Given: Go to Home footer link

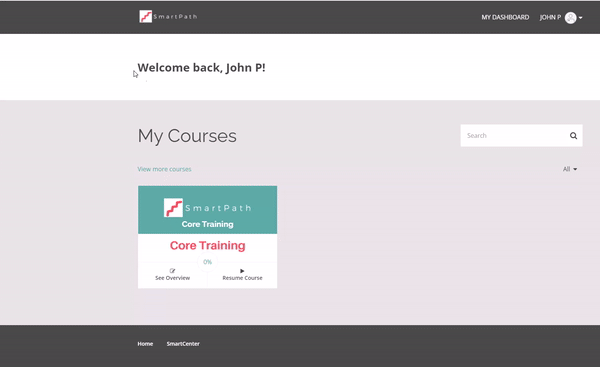Looking at the screenshot, I should pyautogui.click(x=145, y=344).
